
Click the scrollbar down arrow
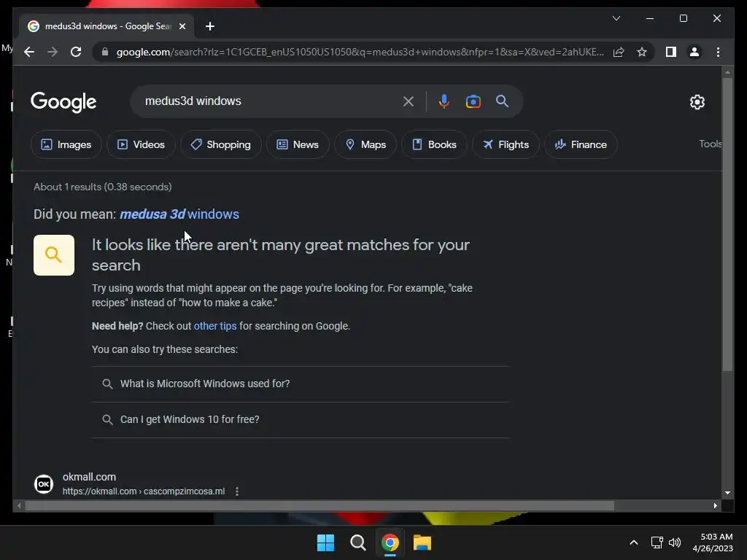(727, 493)
